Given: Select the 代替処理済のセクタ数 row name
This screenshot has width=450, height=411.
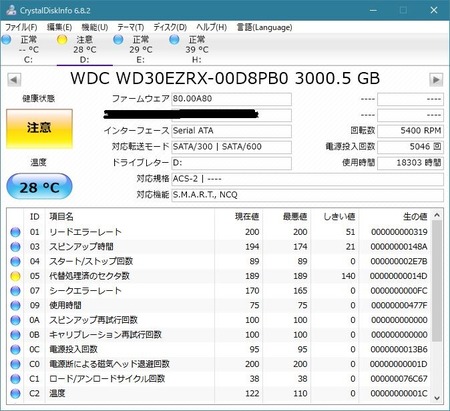Looking at the screenshot, I should pyautogui.click(x=89, y=276).
